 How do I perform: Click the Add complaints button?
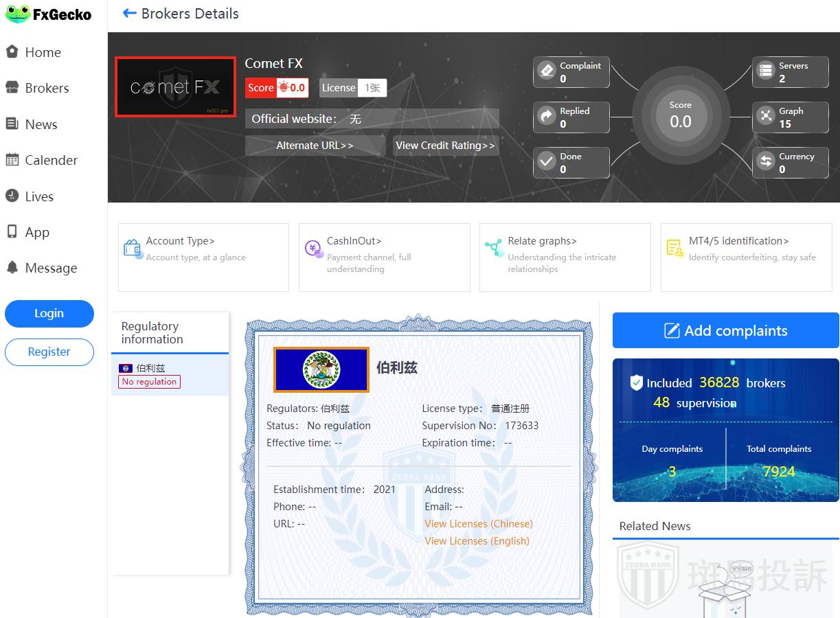point(725,330)
